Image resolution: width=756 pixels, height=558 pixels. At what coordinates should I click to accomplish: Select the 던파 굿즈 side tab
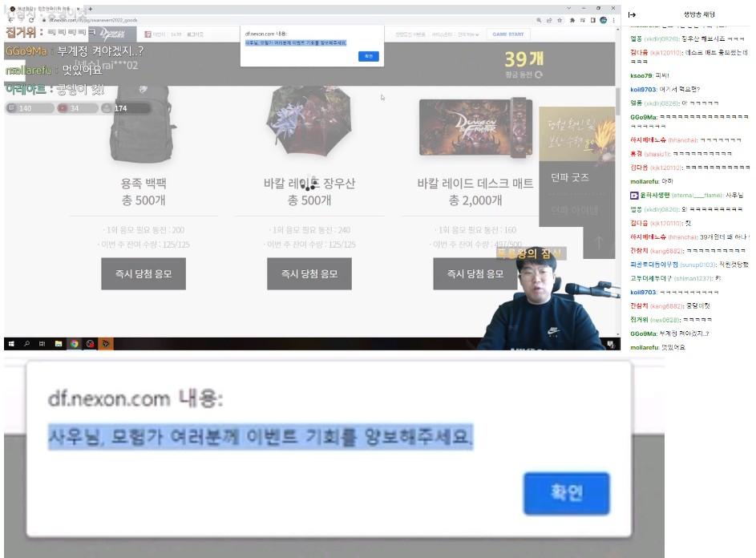pyautogui.click(x=570, y=177)
